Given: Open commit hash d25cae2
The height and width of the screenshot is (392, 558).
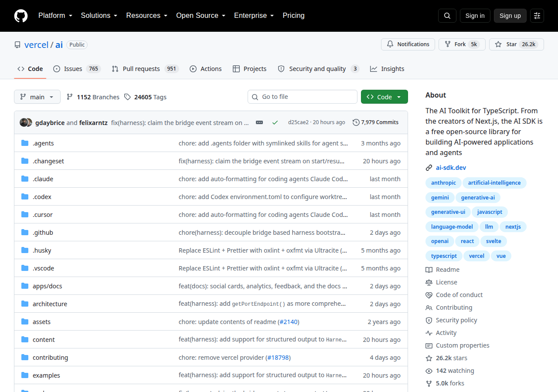Looking at the screenshot, I should coord(298,122).
